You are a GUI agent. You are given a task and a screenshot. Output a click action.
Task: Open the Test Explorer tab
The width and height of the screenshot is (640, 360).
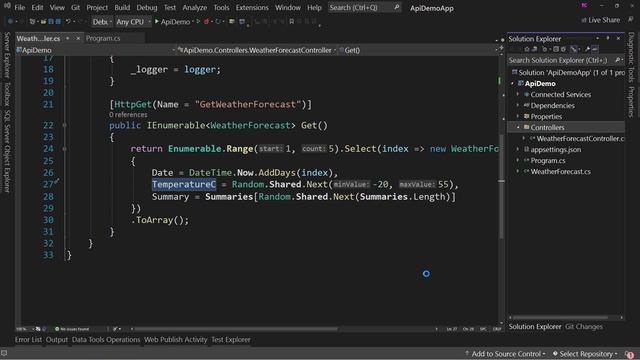pyautogui.click(x=231, y=340)
